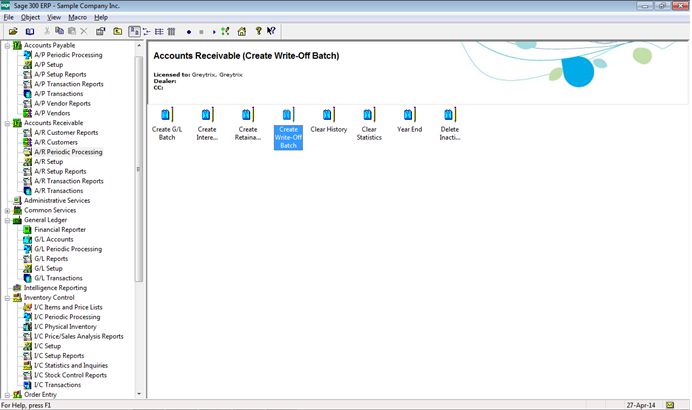Select I/C Physical Inventory in tree

65,327
